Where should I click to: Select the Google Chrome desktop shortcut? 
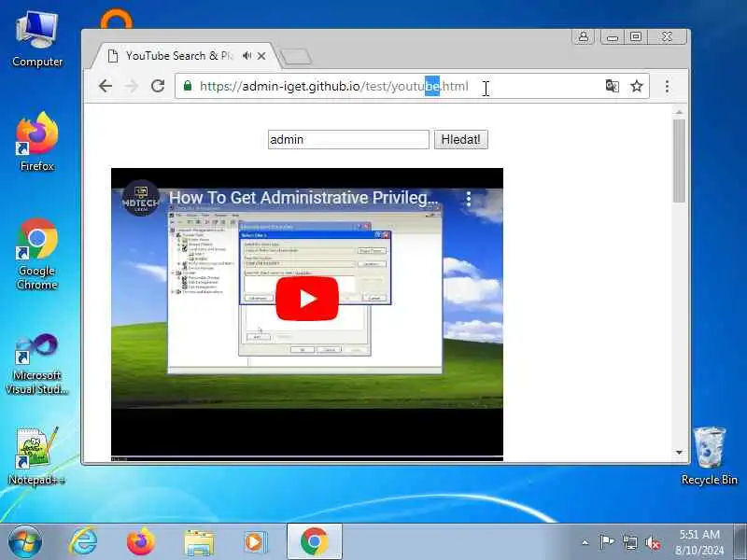(37, 254)
